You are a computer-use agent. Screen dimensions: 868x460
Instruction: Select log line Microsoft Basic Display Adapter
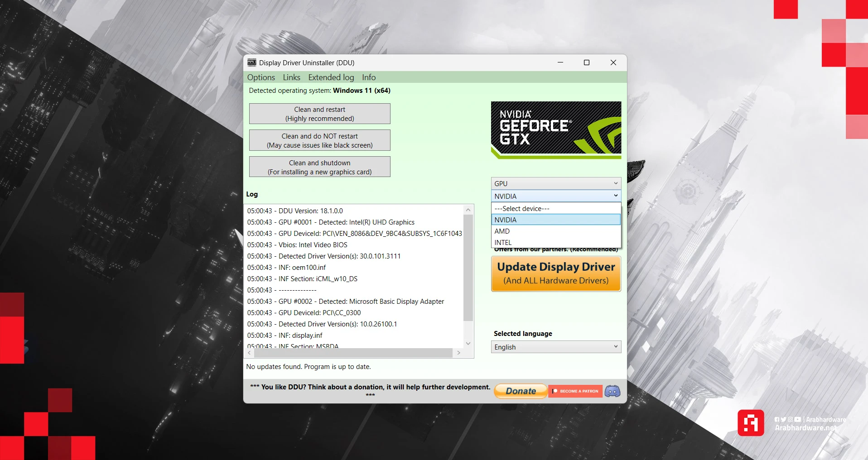346,301
